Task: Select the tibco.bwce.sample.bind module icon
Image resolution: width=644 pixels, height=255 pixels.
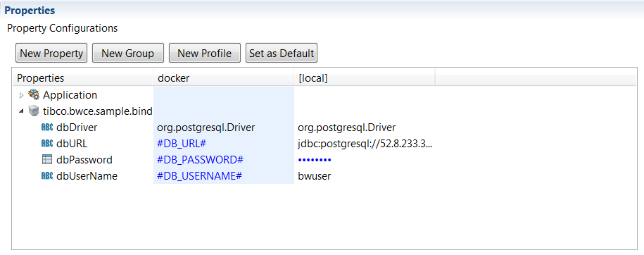Action: point(34,111)
